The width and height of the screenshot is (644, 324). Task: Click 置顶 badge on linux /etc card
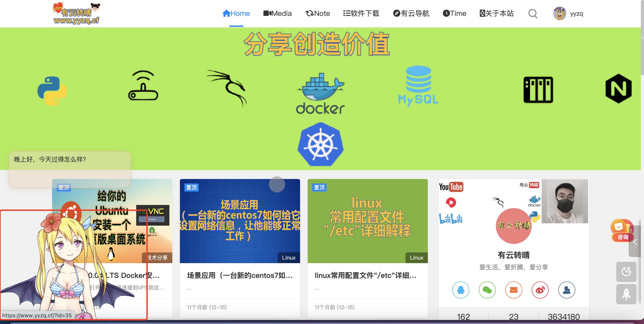(x=319, y=187)
